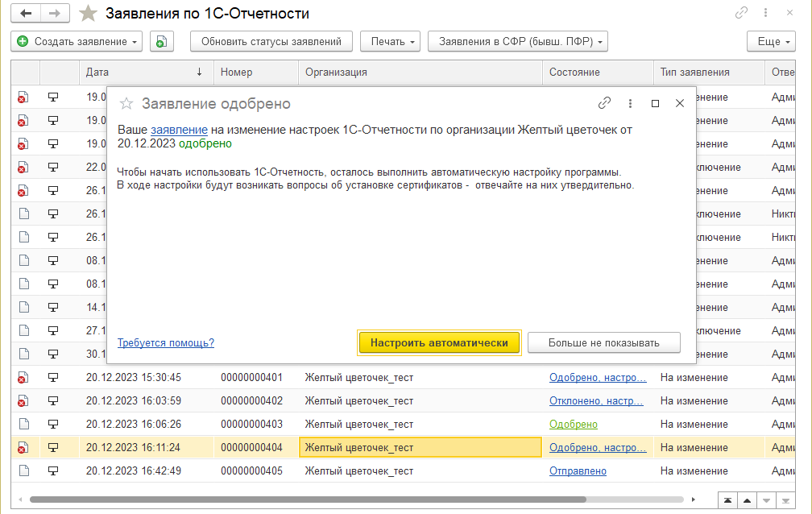
Task: Move down one row with arrow button
Action: (x=766, y=500)
